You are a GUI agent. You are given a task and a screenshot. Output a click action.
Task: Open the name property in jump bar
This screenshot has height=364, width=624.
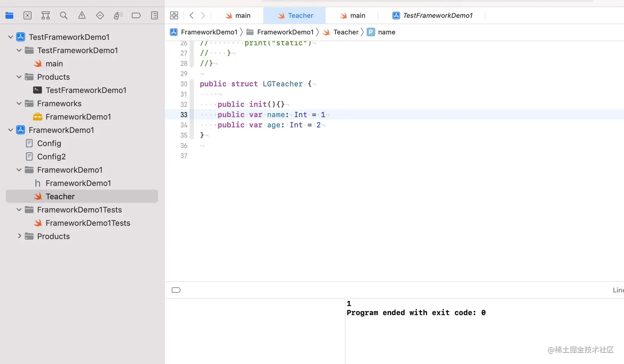[x=381, y=32]
